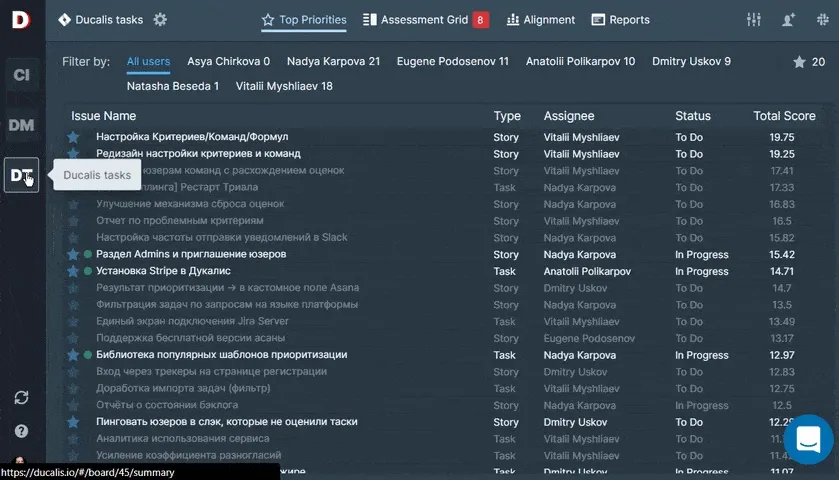This screenshot has height=480, width=839.
Task: Filter by the starred issues count 20
Action: (x=809, y=62)
